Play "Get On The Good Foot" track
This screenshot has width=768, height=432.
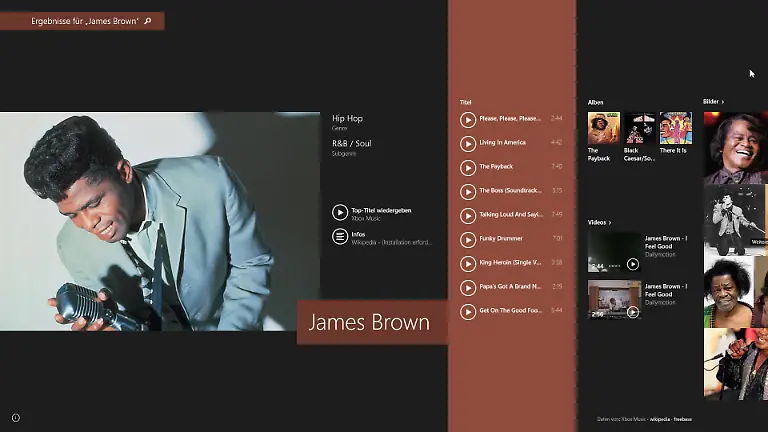[x=468, y=311]
